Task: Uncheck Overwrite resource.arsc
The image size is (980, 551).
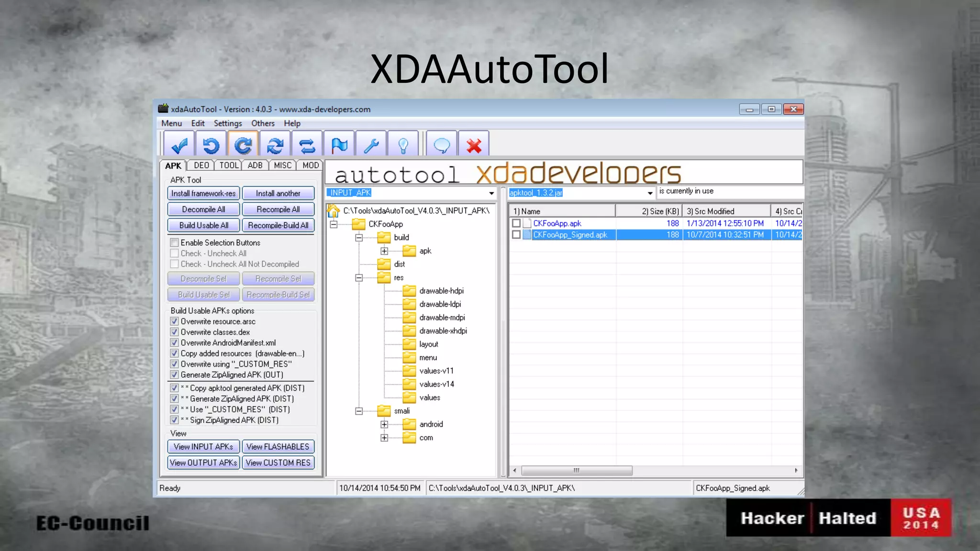Action: pos(175,321)
